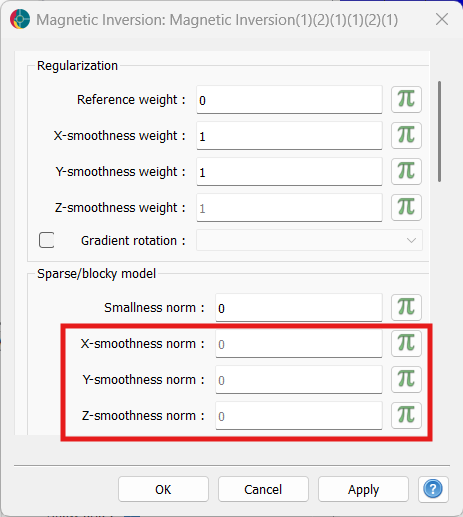463x517 pixels.
Task: Apply the regularization settings
Action: point(363,489)
